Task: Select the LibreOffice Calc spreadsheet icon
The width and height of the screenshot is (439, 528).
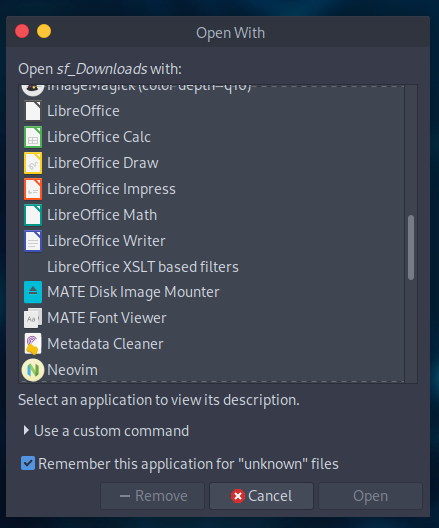Action: click(33, 137)
